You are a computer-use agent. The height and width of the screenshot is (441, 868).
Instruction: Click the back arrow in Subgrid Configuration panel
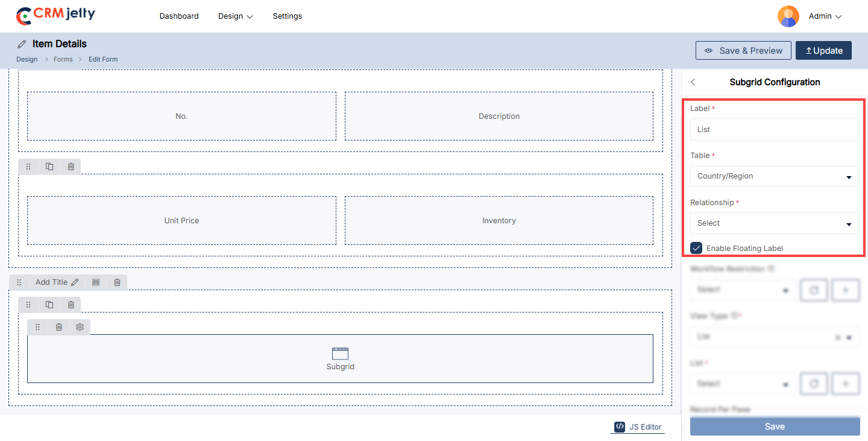(x=693, y=82)
